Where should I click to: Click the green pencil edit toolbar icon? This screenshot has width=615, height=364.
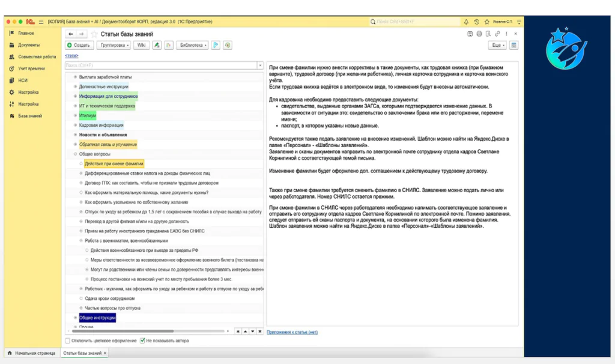[x=157, y=45]
